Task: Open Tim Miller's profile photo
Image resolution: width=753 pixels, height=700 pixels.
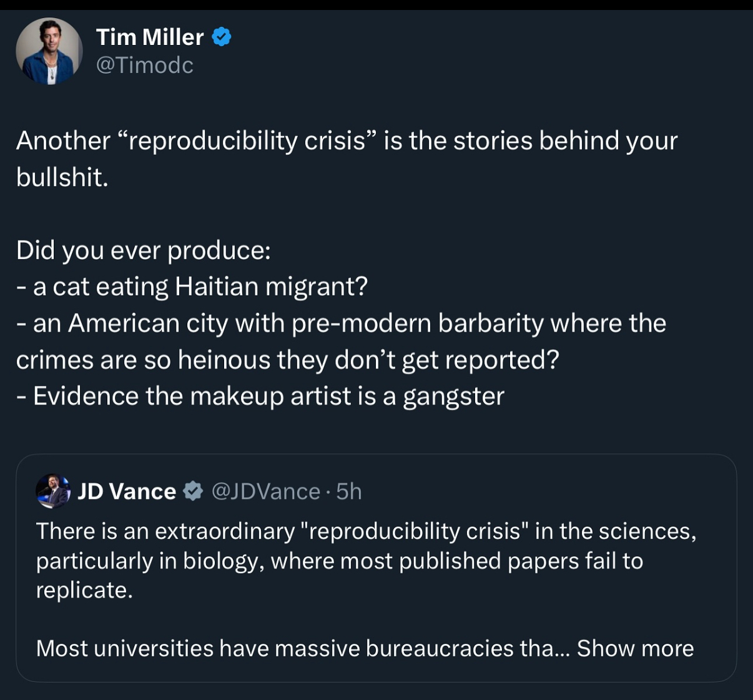Action: (x=49, y=51)
